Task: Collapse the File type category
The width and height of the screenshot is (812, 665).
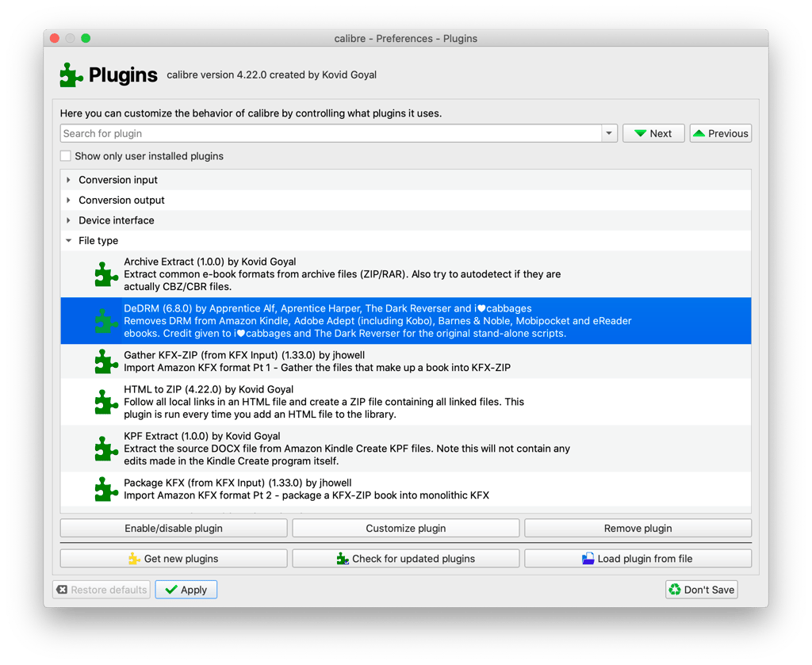Action: point(69,241)
